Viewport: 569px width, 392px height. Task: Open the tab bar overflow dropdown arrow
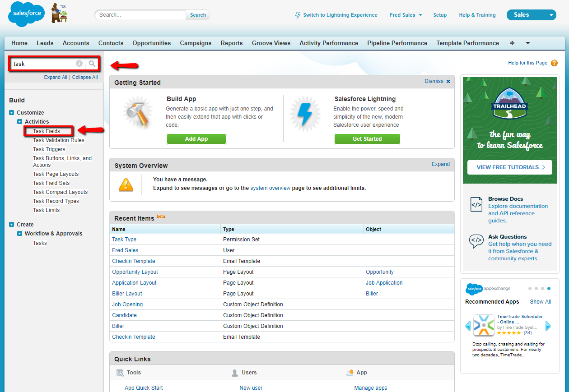tap(528, 43)
